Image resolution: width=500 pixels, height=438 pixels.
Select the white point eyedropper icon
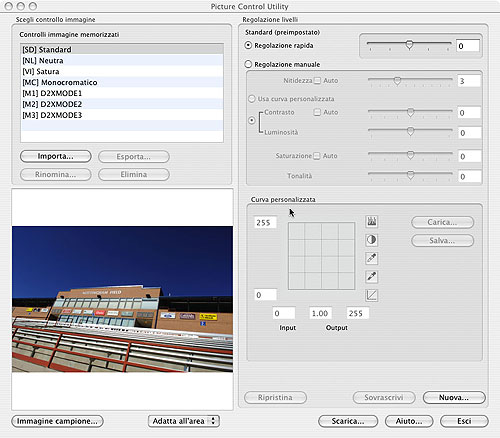pyautogui.click(x=372, y=258)
